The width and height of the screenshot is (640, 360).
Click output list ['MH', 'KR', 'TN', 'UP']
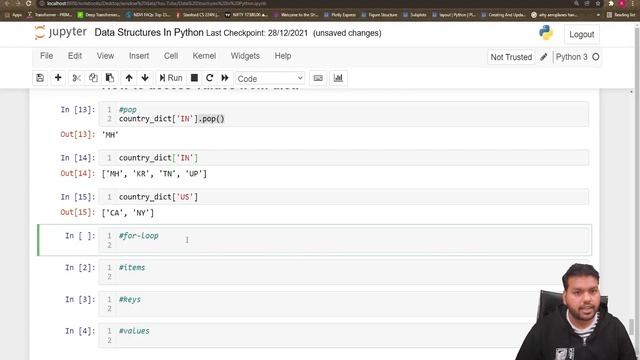pyautogui.click(x=154, y=174)
